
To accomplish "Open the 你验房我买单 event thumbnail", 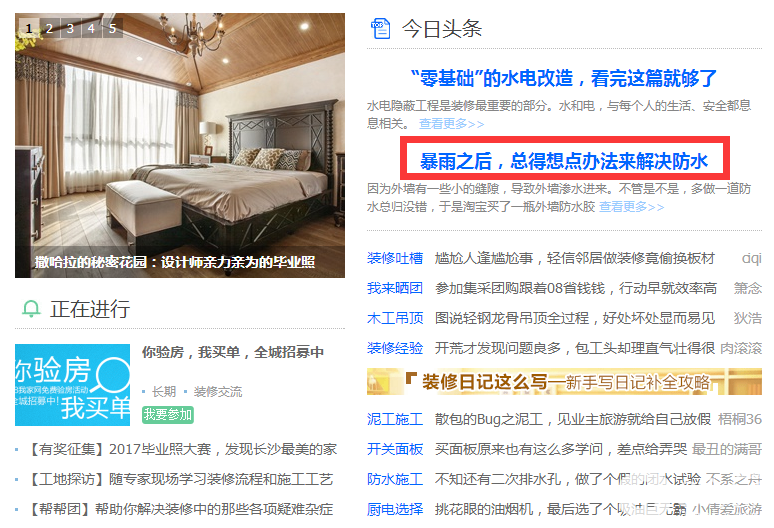I will (73, 385).
